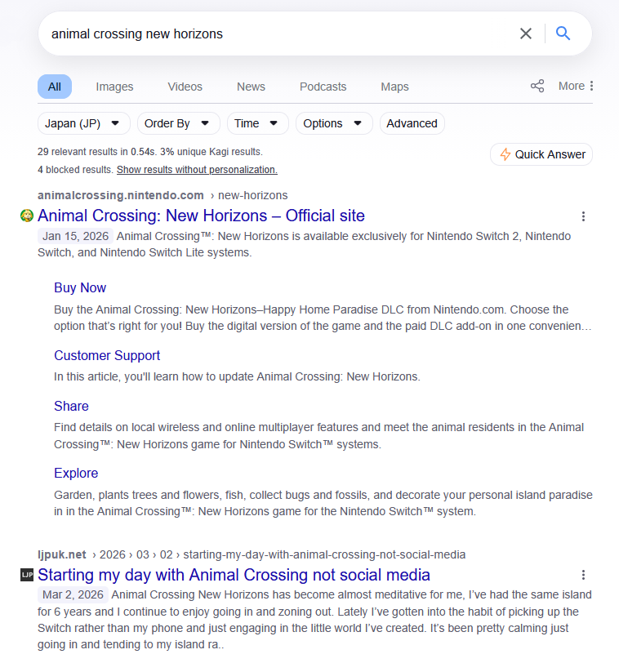Expand the Order By dropdown
This screenshot has width=619, height=672.
click(x=178, y=123)
